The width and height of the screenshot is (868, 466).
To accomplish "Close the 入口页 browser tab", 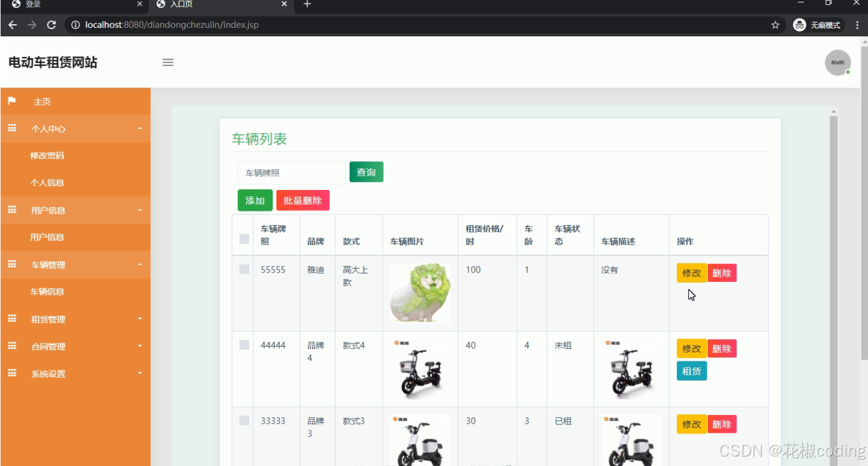I will pyautogui.click(x=284, y=4).
